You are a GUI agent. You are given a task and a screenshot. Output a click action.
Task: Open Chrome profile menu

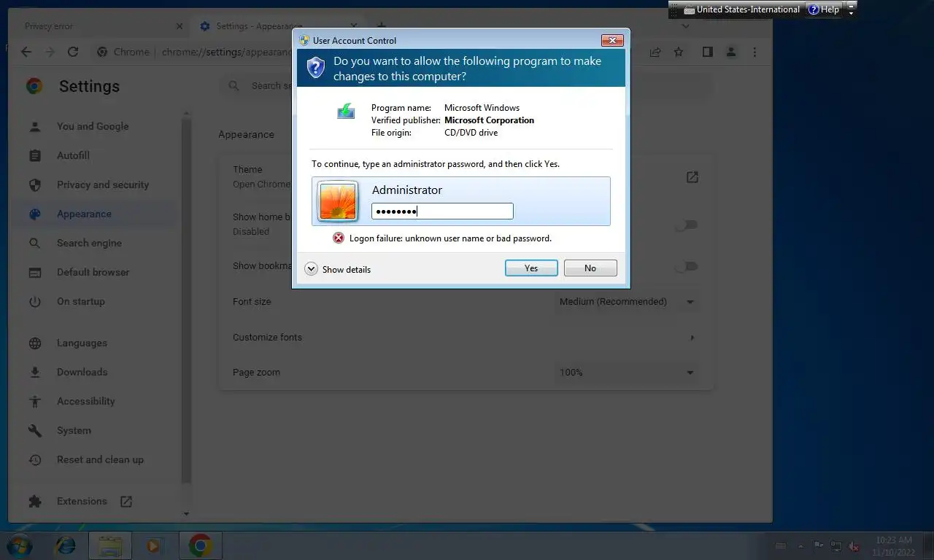point(730,52)
